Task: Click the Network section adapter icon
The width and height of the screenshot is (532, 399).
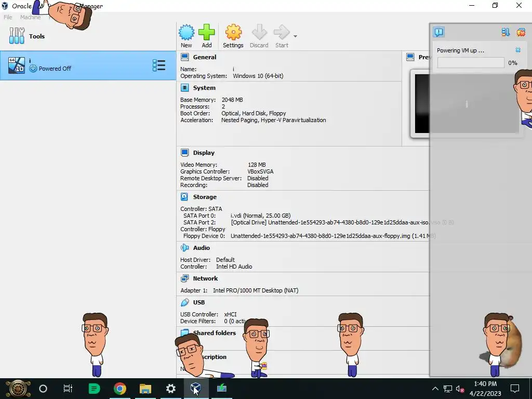Action: coord(184,278)
